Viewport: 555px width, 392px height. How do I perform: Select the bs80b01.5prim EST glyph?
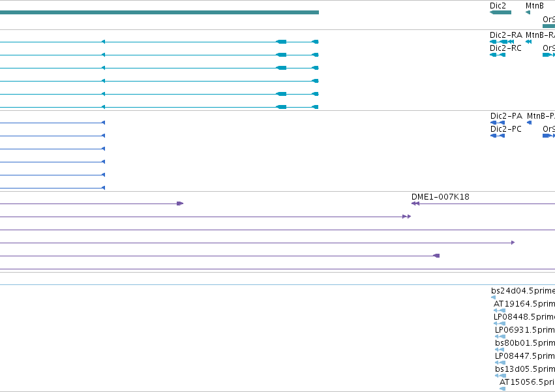tap(500, 350)
